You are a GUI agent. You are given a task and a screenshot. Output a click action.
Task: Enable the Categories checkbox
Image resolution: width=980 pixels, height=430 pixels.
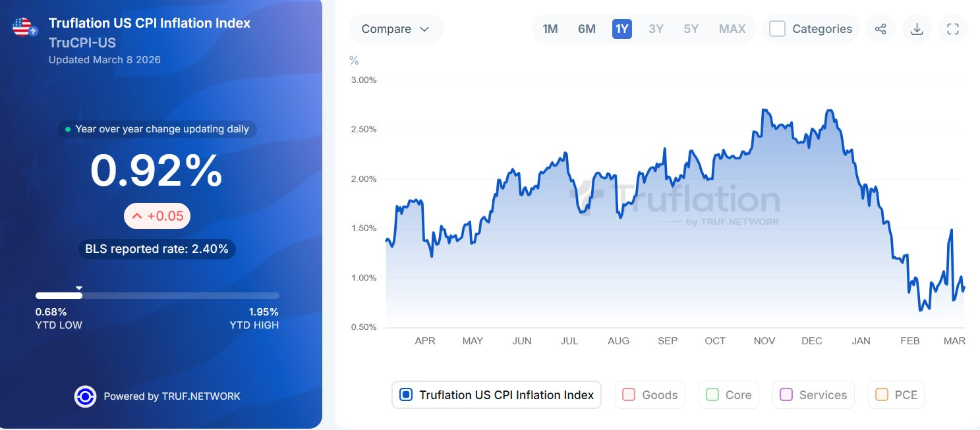tap(778, 29)
